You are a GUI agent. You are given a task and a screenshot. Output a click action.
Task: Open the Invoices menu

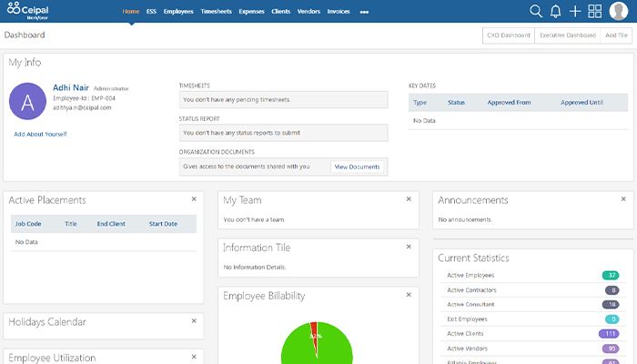pos(338,12)
